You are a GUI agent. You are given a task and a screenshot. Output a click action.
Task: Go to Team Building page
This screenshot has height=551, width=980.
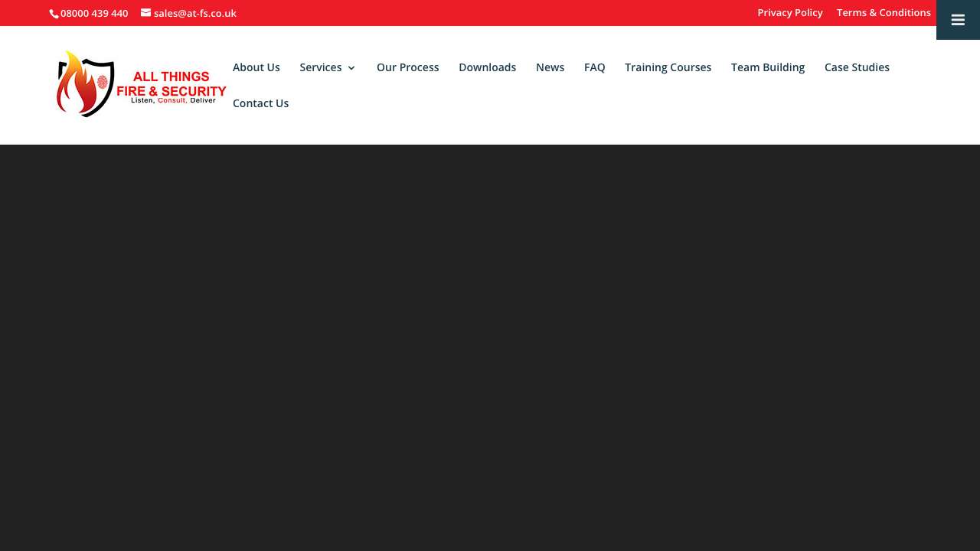pos(767,67)
